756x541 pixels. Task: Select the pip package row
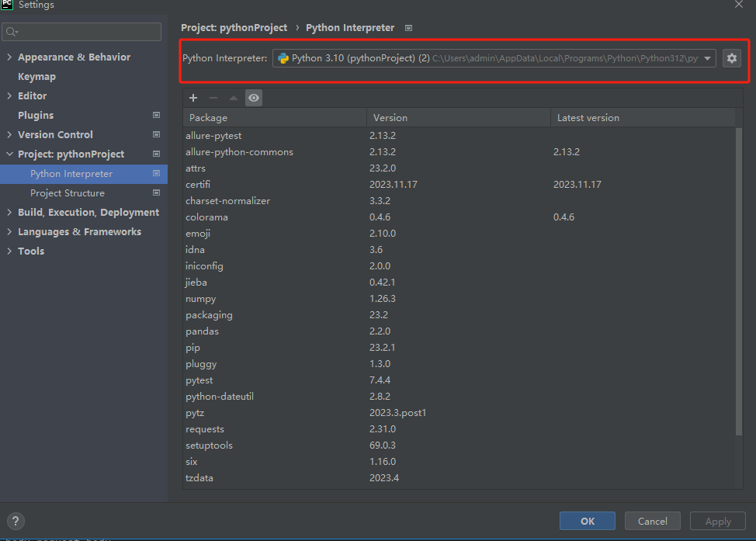click(x=459, y=348)
